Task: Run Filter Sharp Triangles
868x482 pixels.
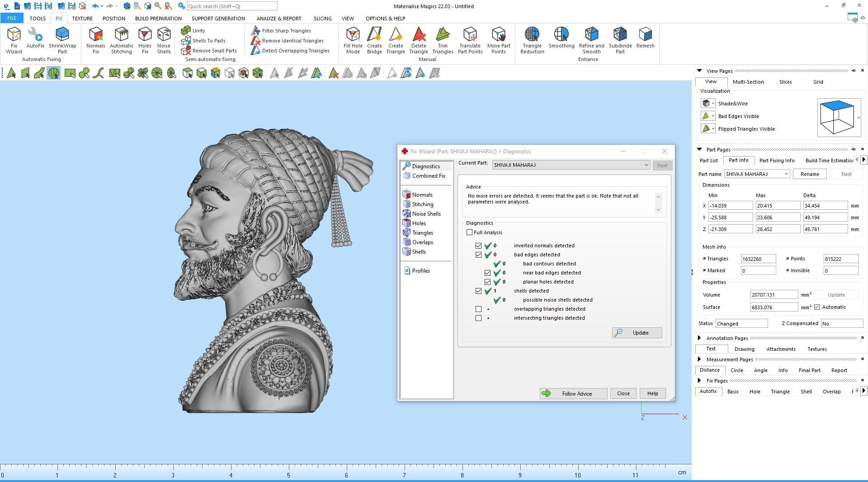Action: pyautogui.click(x=281, y=31)
